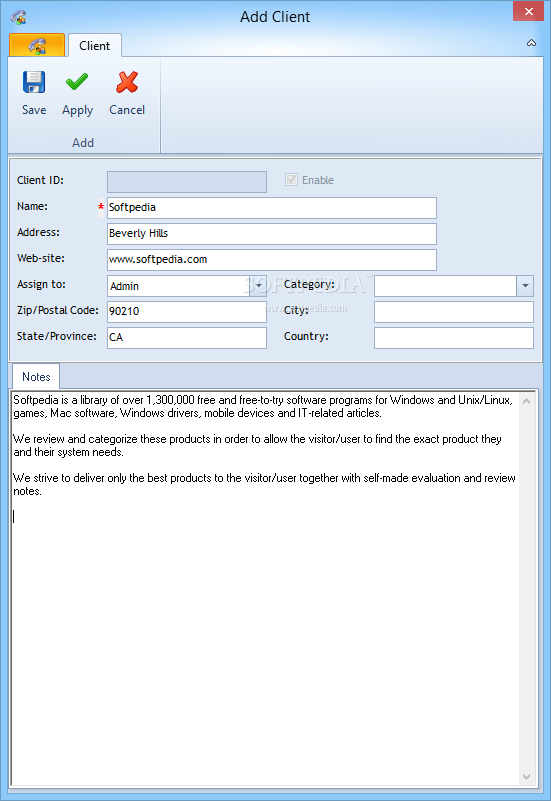Click the Address field with Beverly Hills

[272, 234]
